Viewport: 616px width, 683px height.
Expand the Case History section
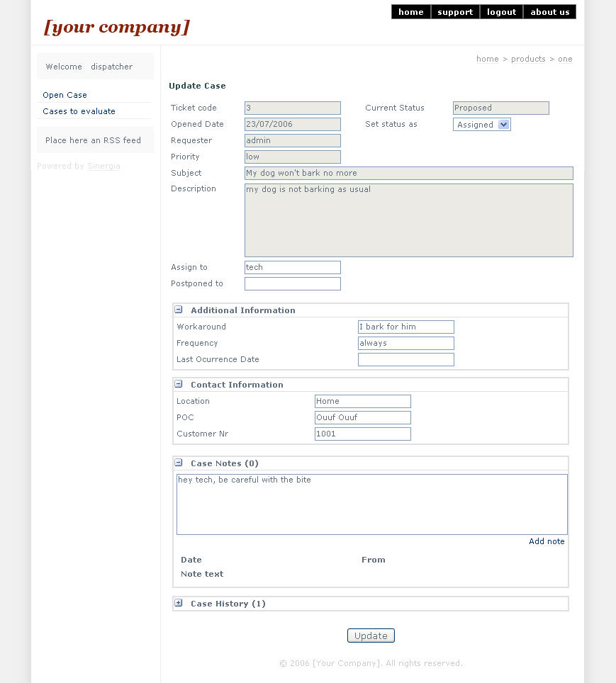[x=179, y=604]
